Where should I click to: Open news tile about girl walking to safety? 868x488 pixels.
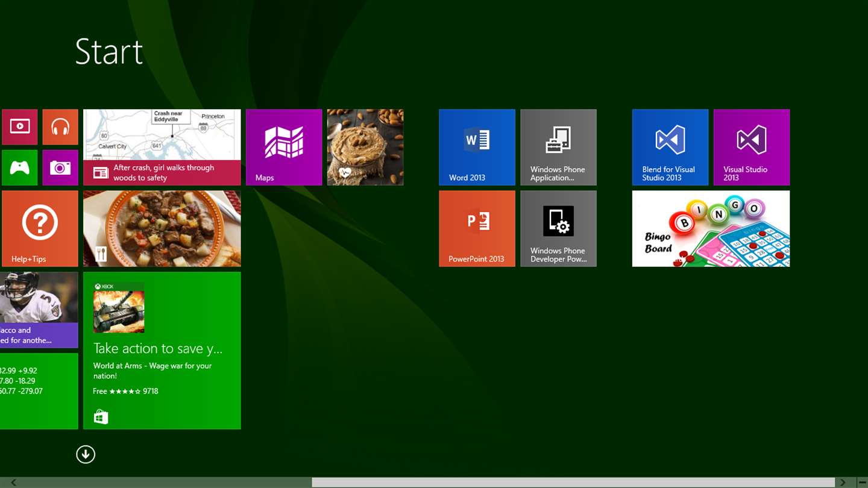(162, 147)
